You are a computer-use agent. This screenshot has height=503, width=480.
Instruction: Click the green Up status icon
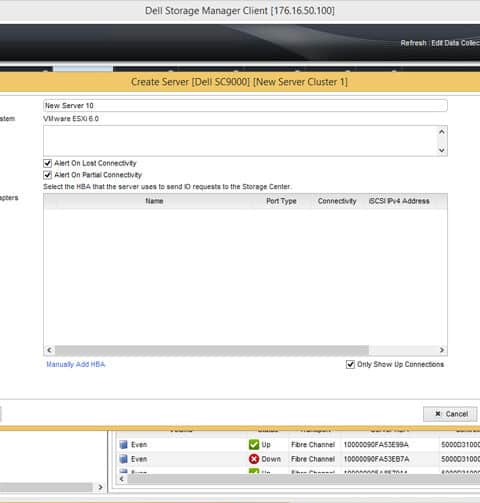point(254,444)
